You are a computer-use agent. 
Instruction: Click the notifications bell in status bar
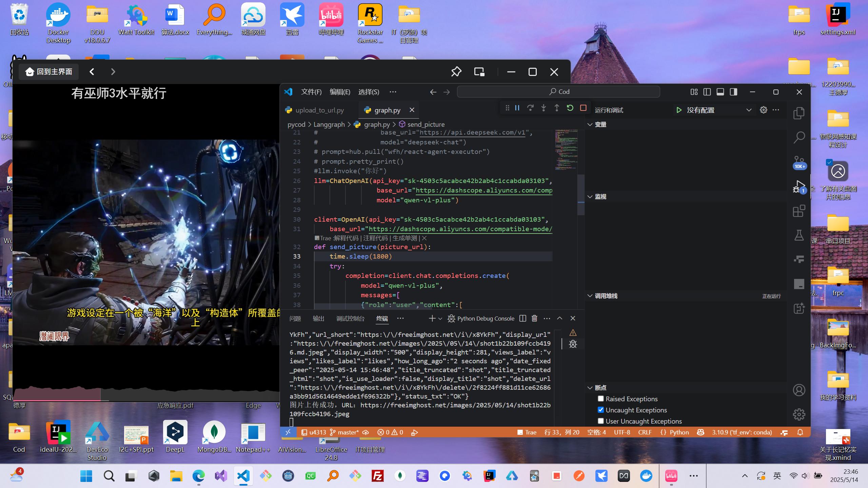click(x=800, y=432)
